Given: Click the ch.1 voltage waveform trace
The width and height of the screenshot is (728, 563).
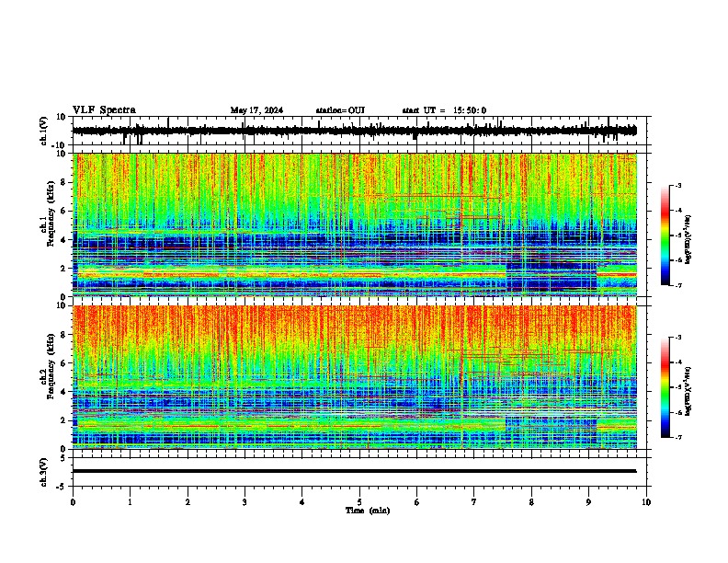Looking at the screenshot, I should coord(354,131).
